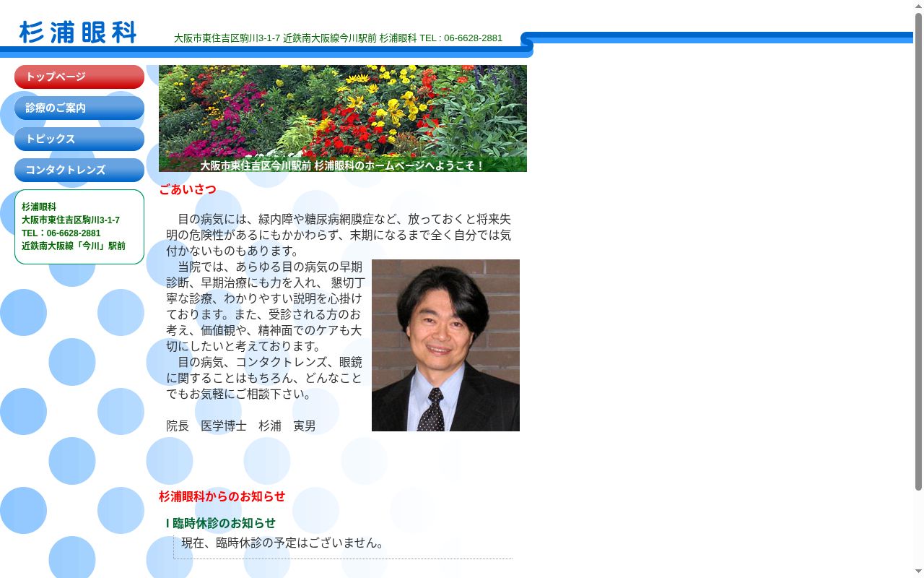Click scrollbar down arrow
924x578 pixels.
click(x=918, y=572)
